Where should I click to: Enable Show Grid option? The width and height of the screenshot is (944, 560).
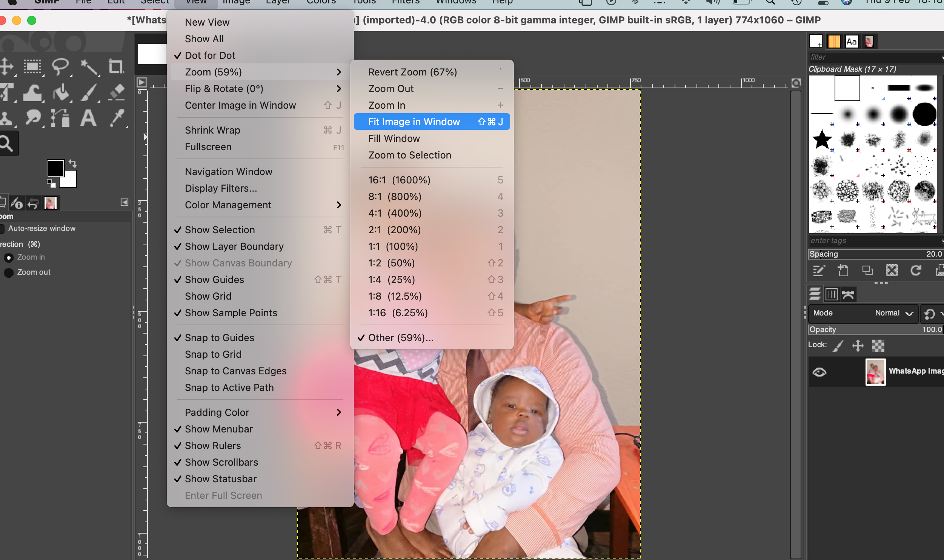coord(260,296)
